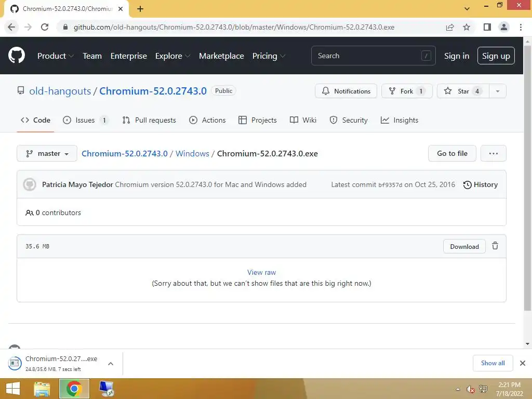Switch to the Security tab
Image resolution: width=532 pixels, height=399 pixels.
click(349, 120)
